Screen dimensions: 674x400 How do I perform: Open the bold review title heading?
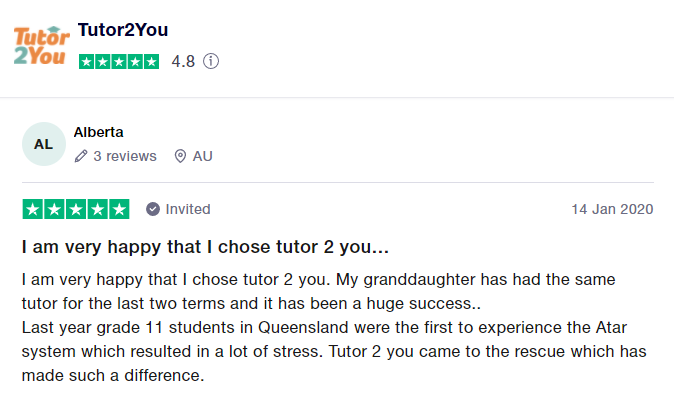click(x=205, y=246)
